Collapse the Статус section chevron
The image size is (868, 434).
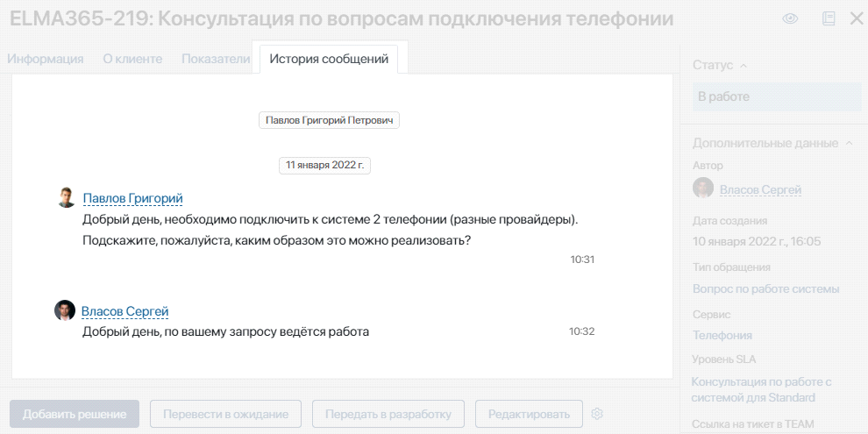click(743, 66)
